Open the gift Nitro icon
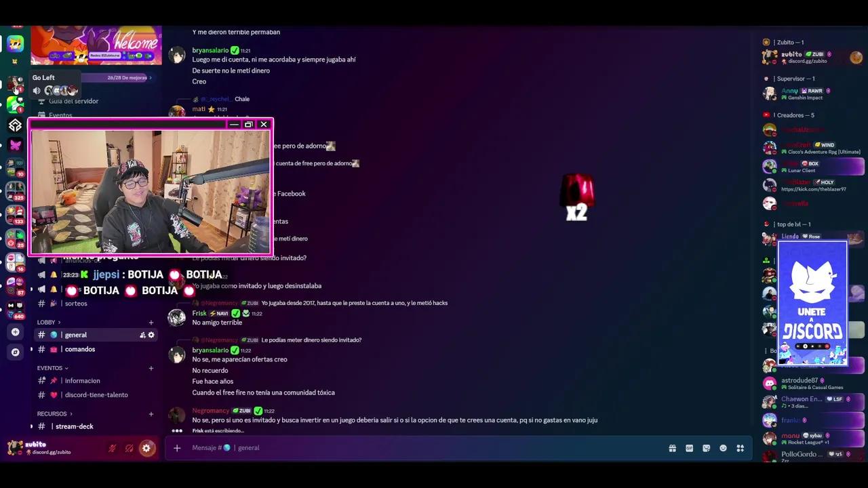Screen dimensions: 868x488 (x=672, y=448)
